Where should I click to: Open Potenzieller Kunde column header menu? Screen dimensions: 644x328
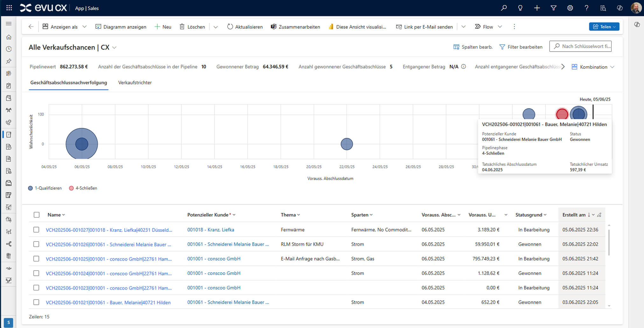point(212,215)
